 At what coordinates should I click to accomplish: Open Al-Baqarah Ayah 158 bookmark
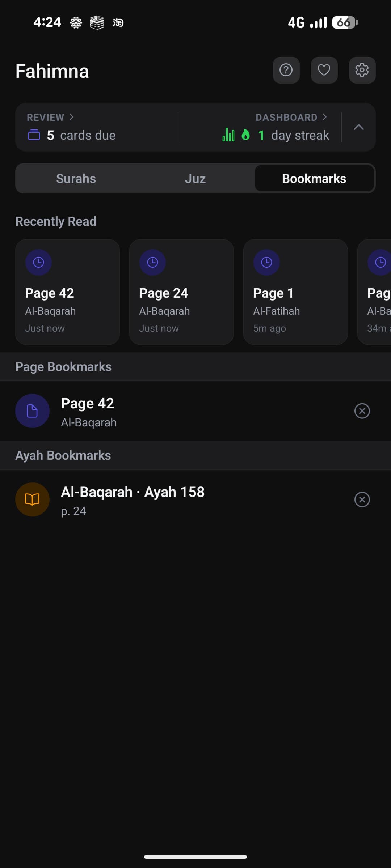click(195, 499)
